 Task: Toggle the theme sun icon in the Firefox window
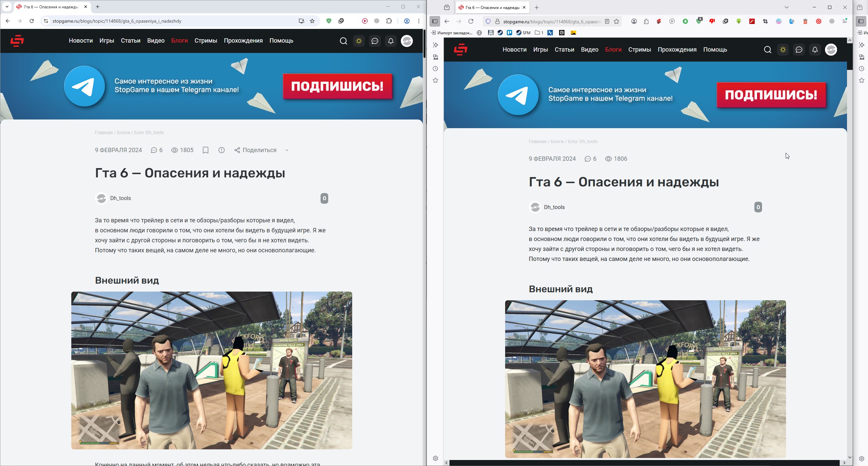[783, 50]
